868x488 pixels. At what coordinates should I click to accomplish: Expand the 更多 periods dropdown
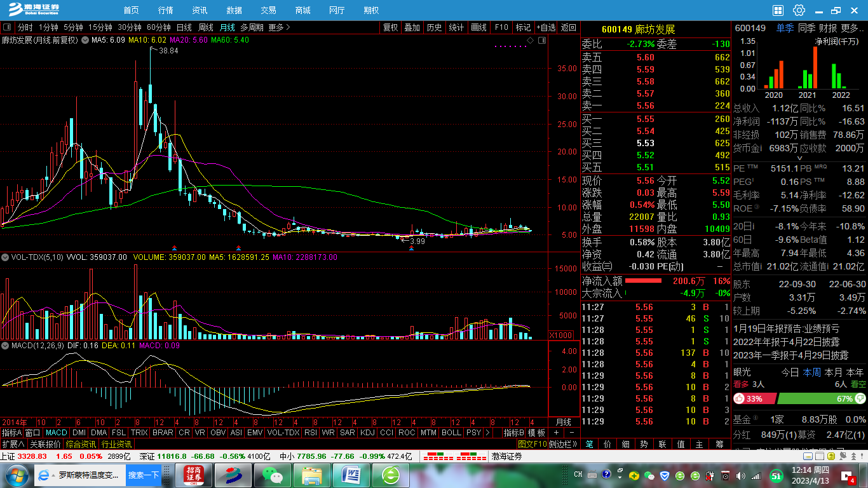279,27
